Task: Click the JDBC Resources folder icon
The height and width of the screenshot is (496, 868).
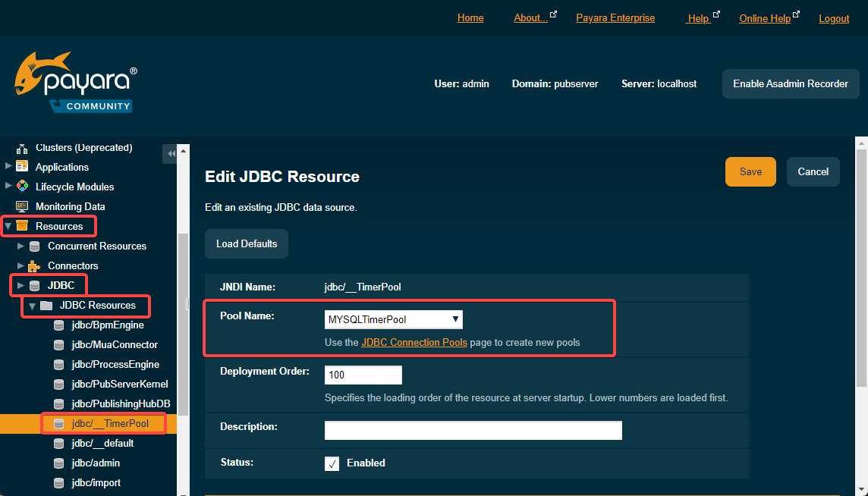Action: coord(46,305)
